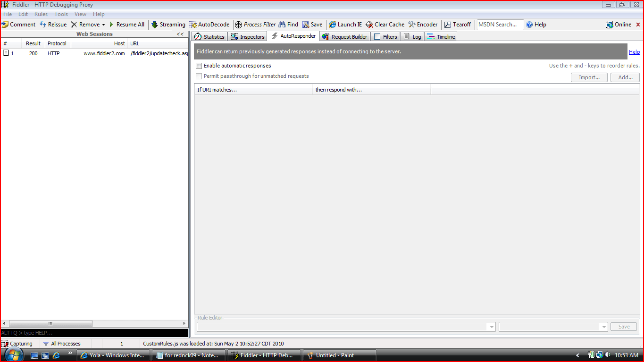Expand the Rule Editor URI match dropdown
Screen dimensions: 644x362
(x=492, y=327)
